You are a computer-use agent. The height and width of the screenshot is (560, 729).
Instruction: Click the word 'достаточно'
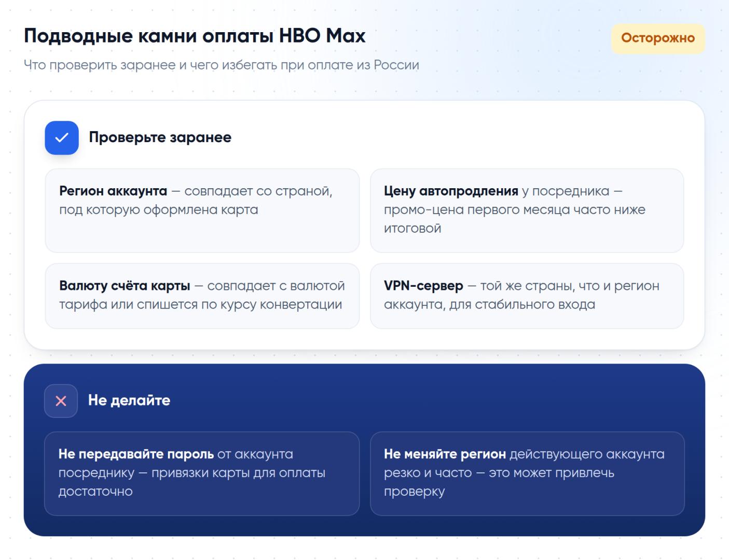click(95, 492)
